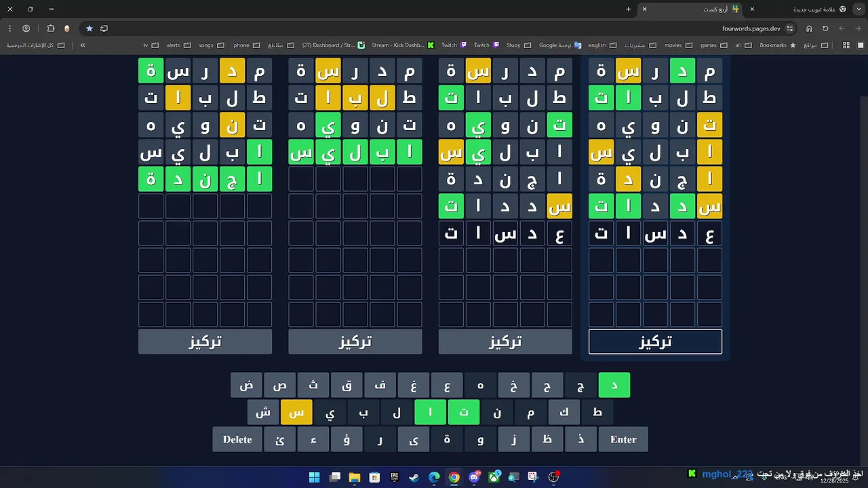This screenshot has width=868, height=488.
Task: Open Epic Games Launcher from the taskbar
Action: click(x=395, y=477)
